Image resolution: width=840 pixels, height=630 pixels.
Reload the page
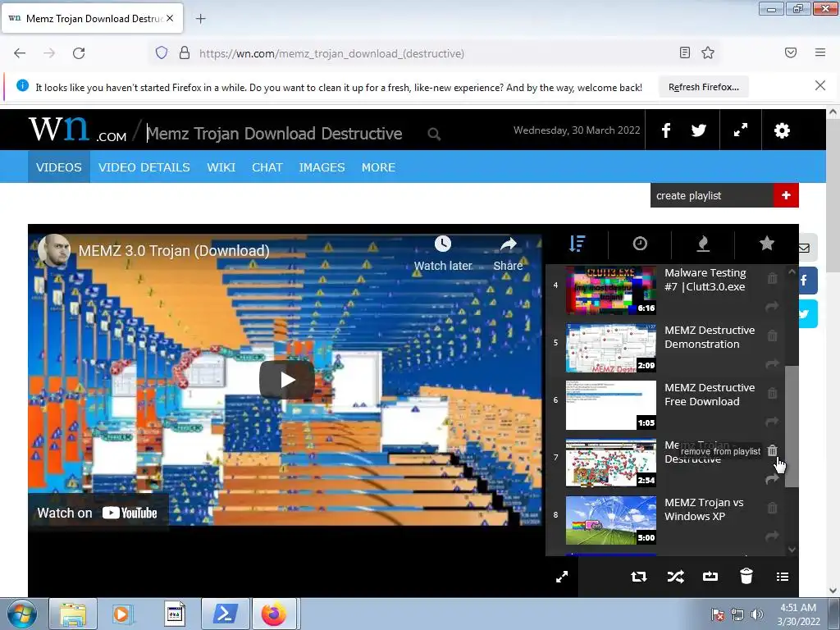click(79, 53)
